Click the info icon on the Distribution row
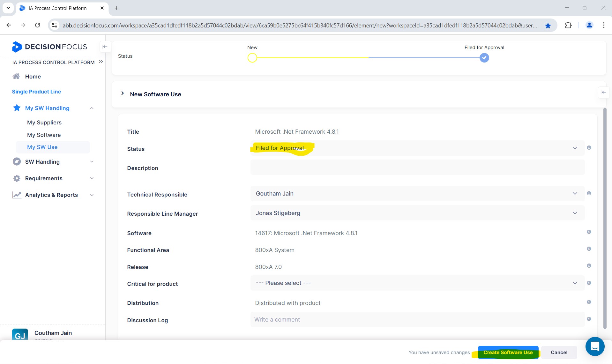 pyautogui.click(x=589, y=302)
